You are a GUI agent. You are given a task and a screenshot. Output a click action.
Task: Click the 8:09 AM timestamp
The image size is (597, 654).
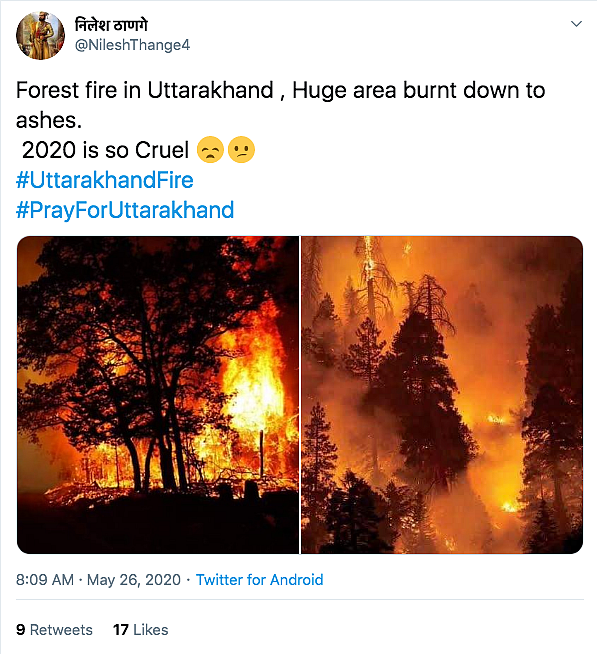45,580
